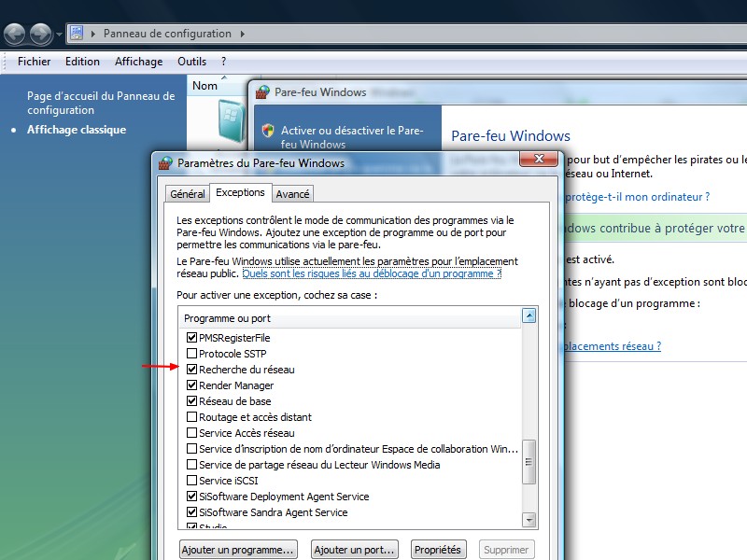Select the Protocole SSTP list entry
Image resolution: width=747 pixels, height=560 pixels.
[x=233, y=354]
